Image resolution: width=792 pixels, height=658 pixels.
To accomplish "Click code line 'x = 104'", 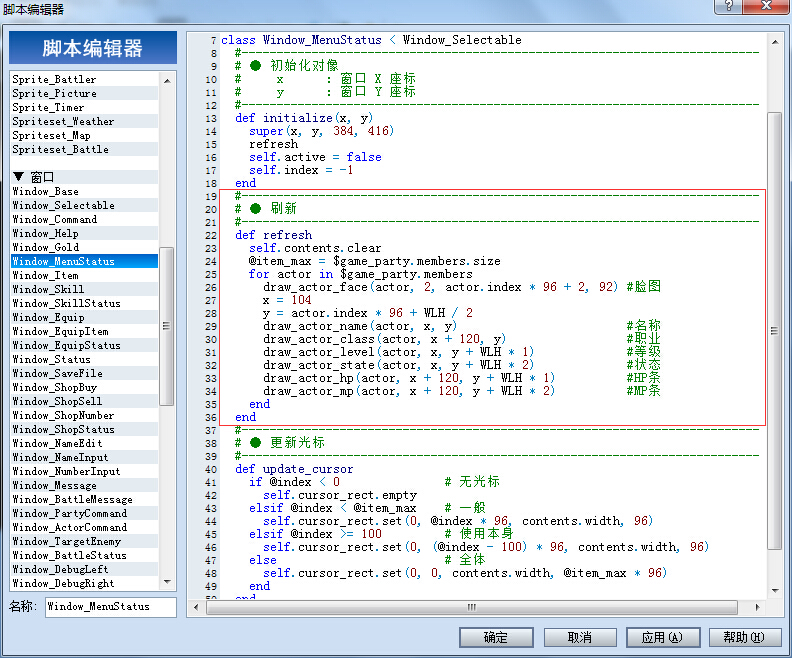I will click(287, 300).
